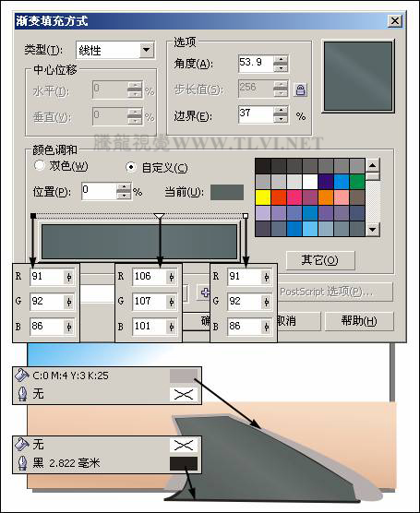Click the outline pen icon beside 黑 2.822 毫米
Image resolution: width=420 pixels, height=513 pixels.
tap(22, 463)
